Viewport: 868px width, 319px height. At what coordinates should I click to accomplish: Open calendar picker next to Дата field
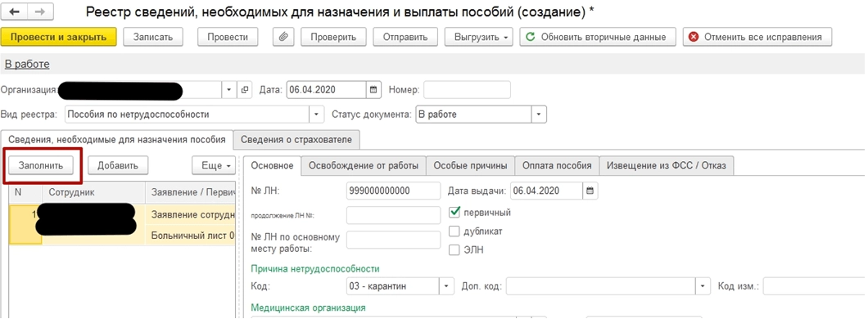(x=373, y=89)
